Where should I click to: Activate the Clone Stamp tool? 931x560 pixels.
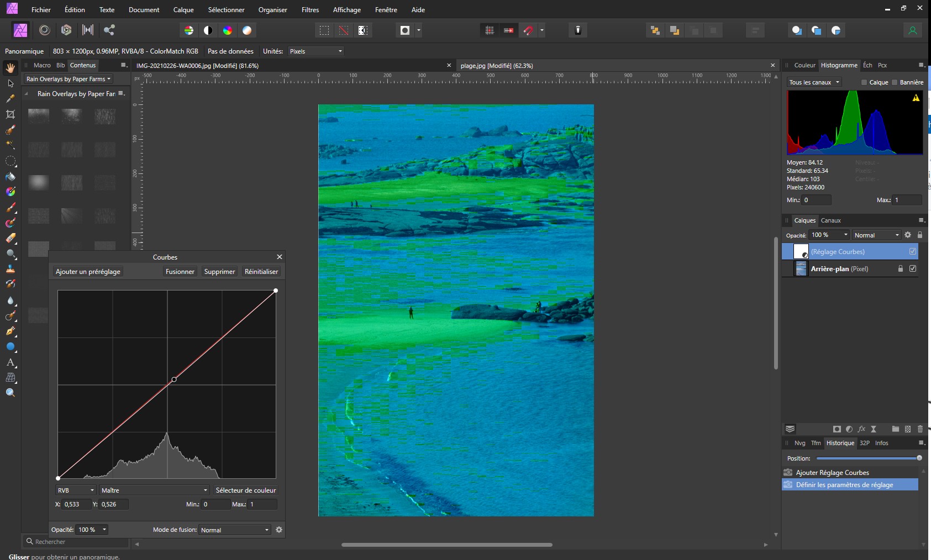[x=10, y=269]
